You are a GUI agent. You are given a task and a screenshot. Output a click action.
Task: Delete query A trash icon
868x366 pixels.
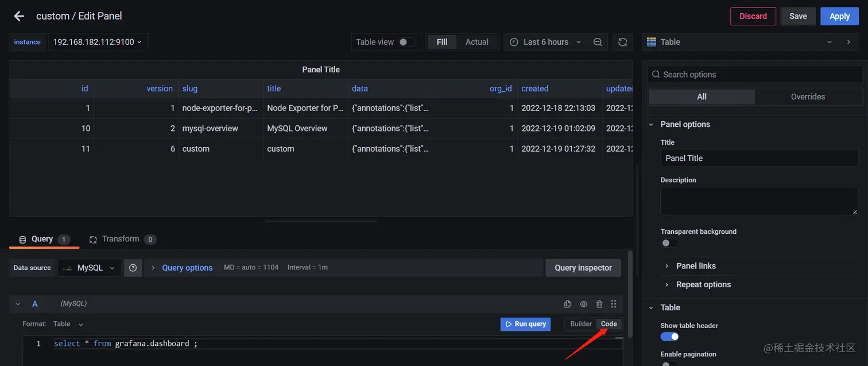(x=599, y=304)
